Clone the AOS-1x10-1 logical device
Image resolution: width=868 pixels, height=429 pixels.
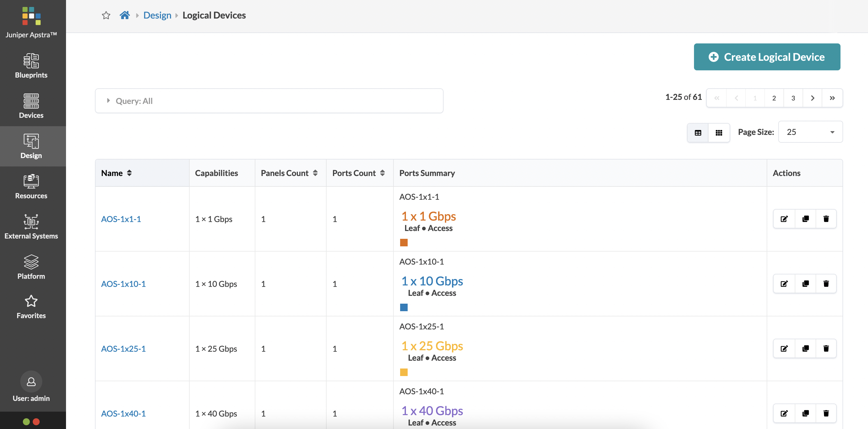805,283
